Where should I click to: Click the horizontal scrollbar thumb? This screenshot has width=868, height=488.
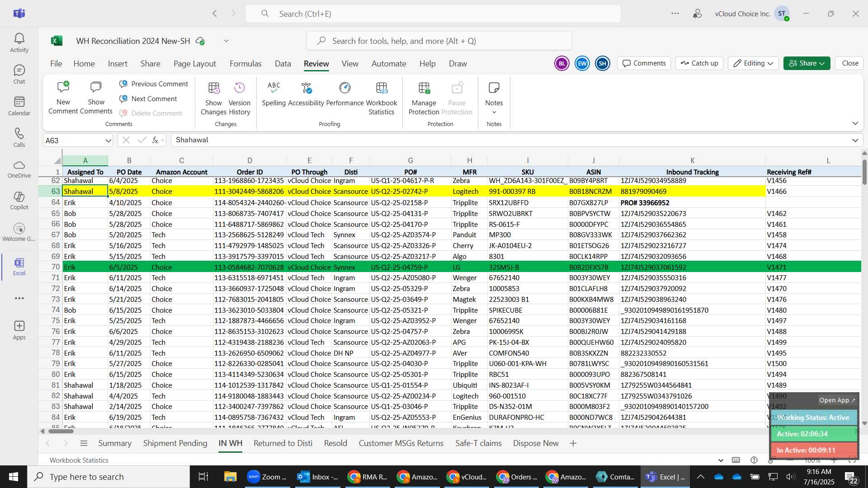coord(61,431)
